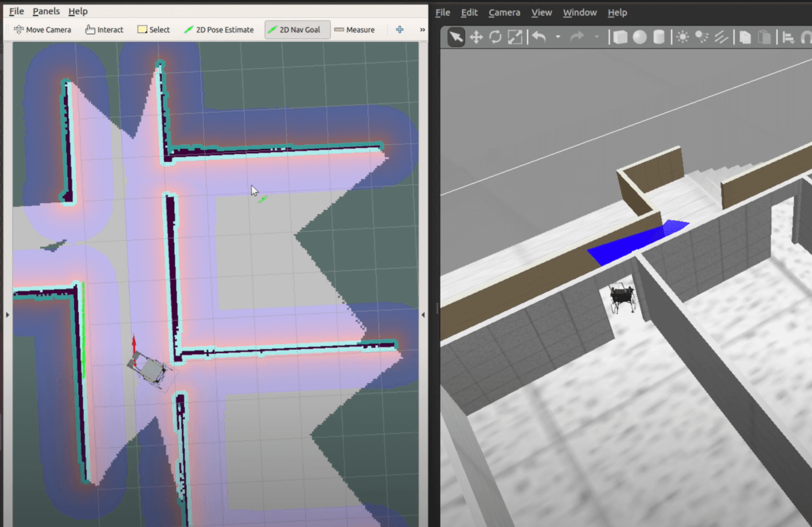The height and width of the screenshot is (527, 812).
Task: Insert a box shape into the world
Action: pos(620,37)
